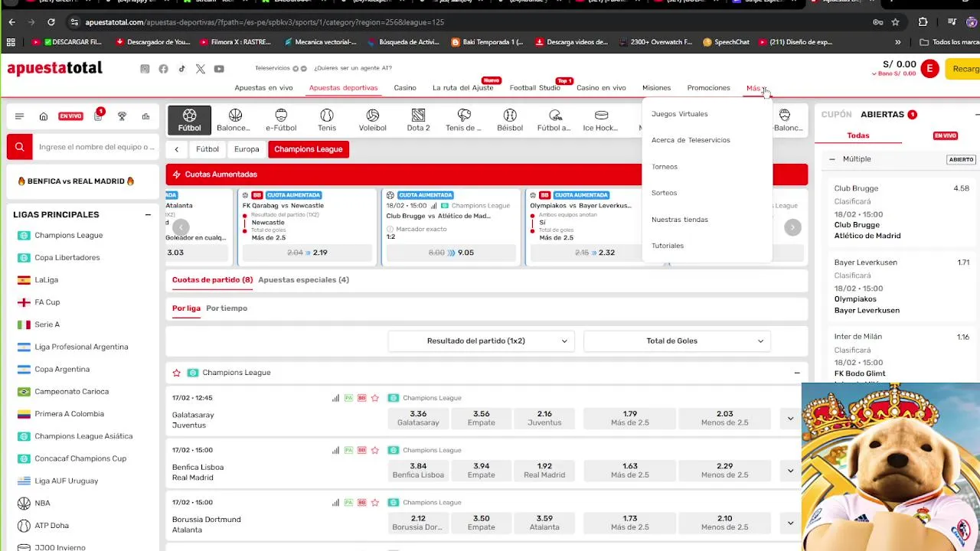Go to the sidebar home icon
The height and width of the screenshot is (551, 980).
pos(44,116)
